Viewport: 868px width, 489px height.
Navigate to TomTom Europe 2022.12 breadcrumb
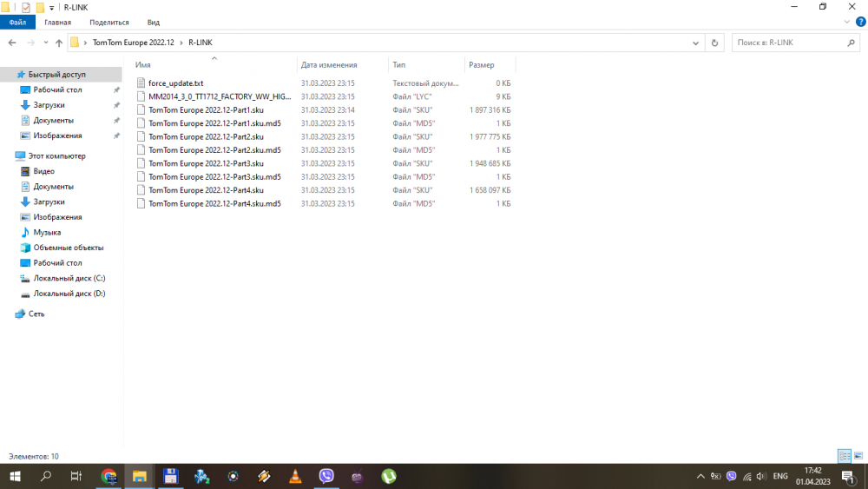[133, 43]
